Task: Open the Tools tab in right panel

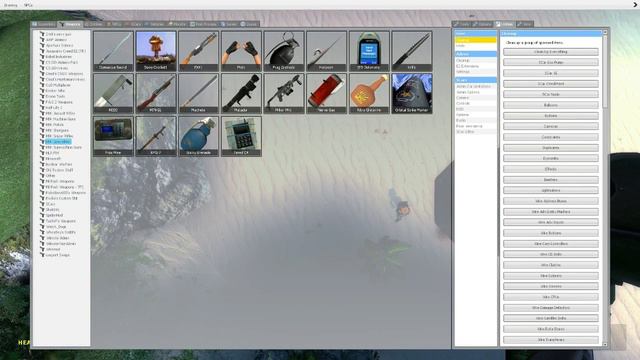Action: point(462,24)
